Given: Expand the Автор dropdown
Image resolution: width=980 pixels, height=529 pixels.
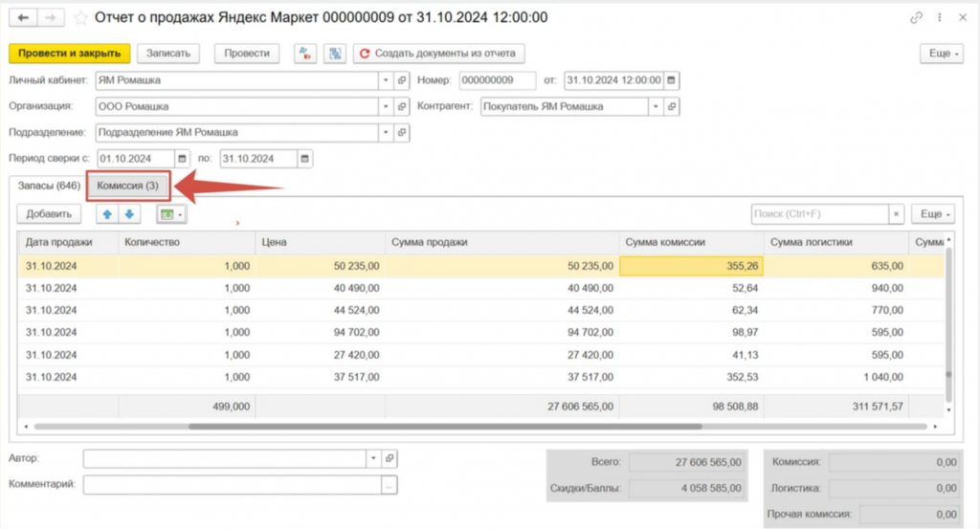Looking at the screenshot, I should pos(372,459).
